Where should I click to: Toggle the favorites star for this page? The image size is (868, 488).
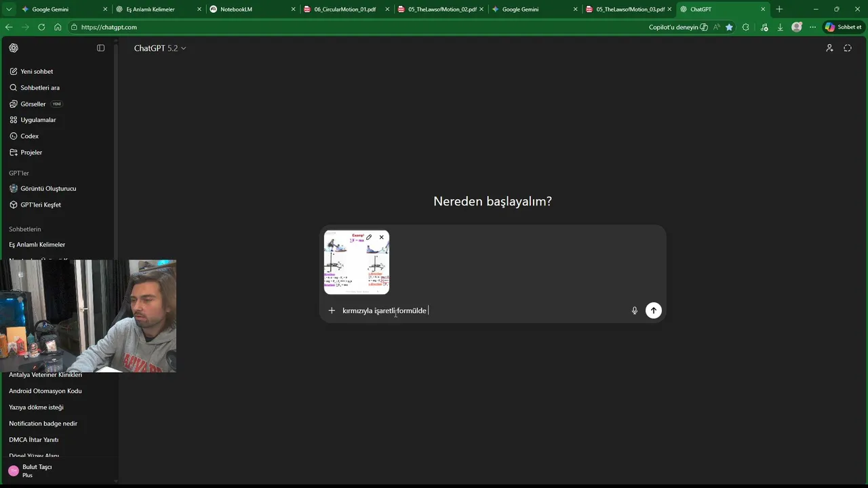tap(729, 27)
